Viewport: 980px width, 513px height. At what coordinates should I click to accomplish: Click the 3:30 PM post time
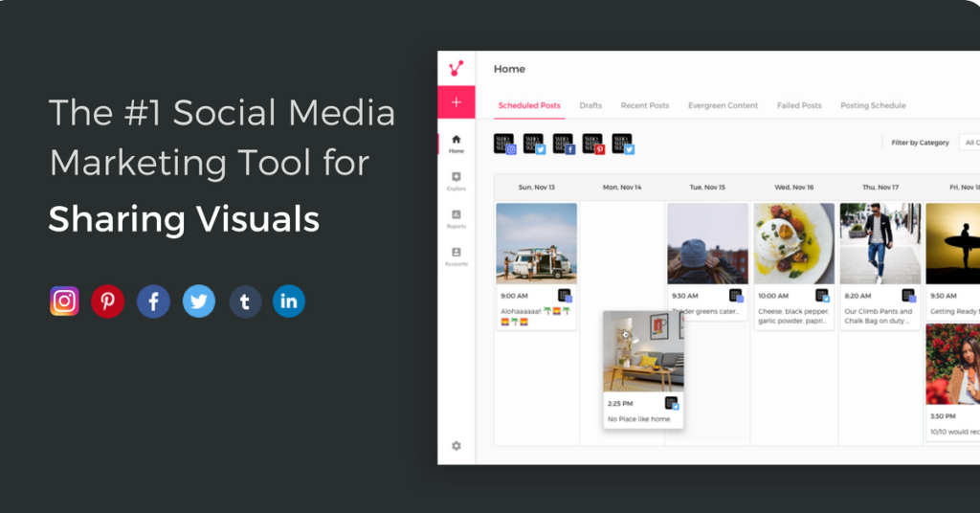943,416
